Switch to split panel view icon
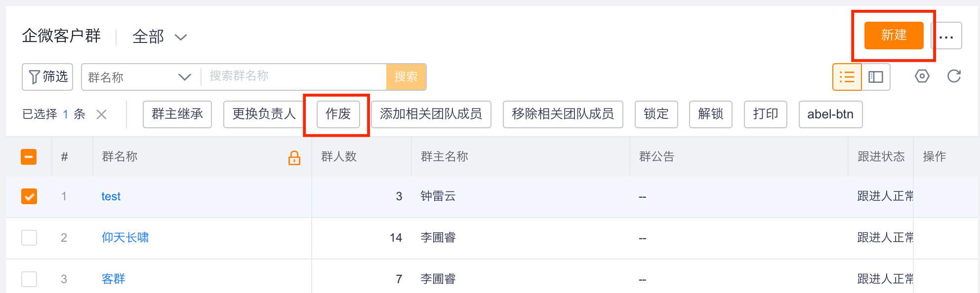The image size is (980, 293). (876, 77)
